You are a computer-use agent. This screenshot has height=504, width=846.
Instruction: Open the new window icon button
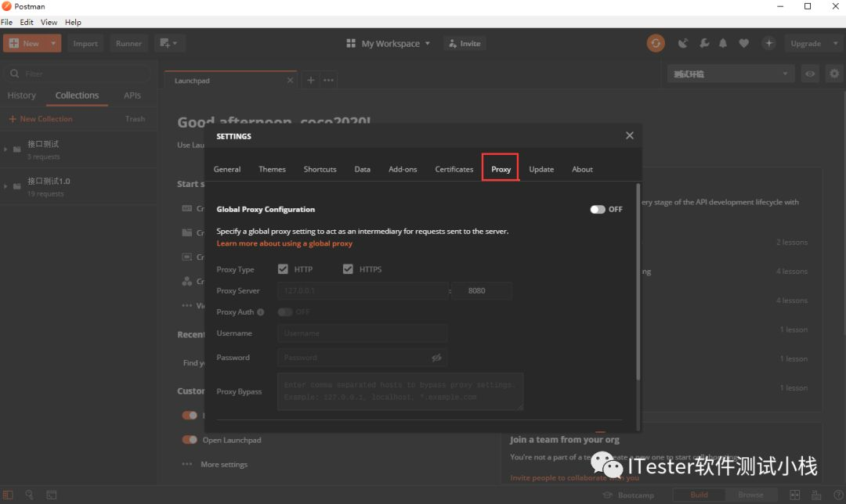168,43
